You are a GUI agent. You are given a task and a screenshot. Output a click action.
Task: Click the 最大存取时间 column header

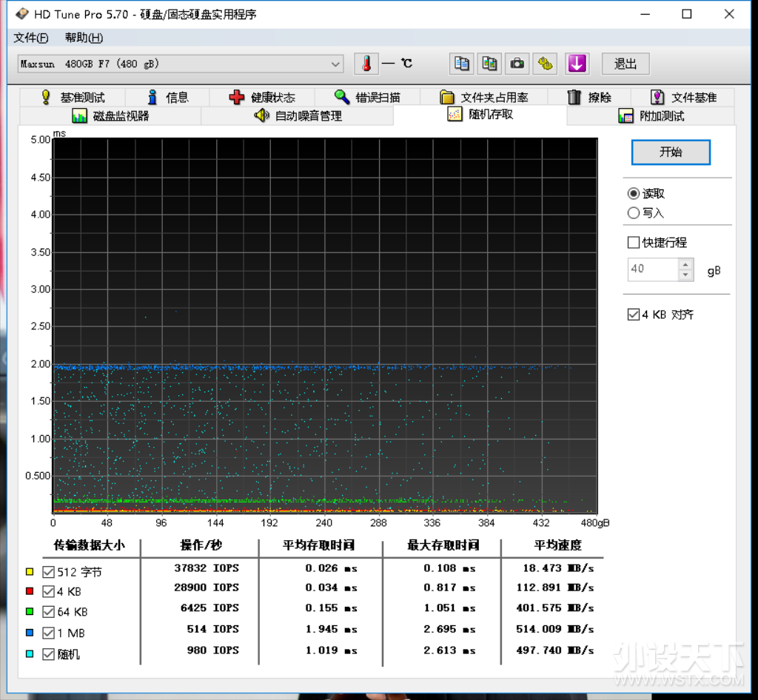(x=443, y=545)
